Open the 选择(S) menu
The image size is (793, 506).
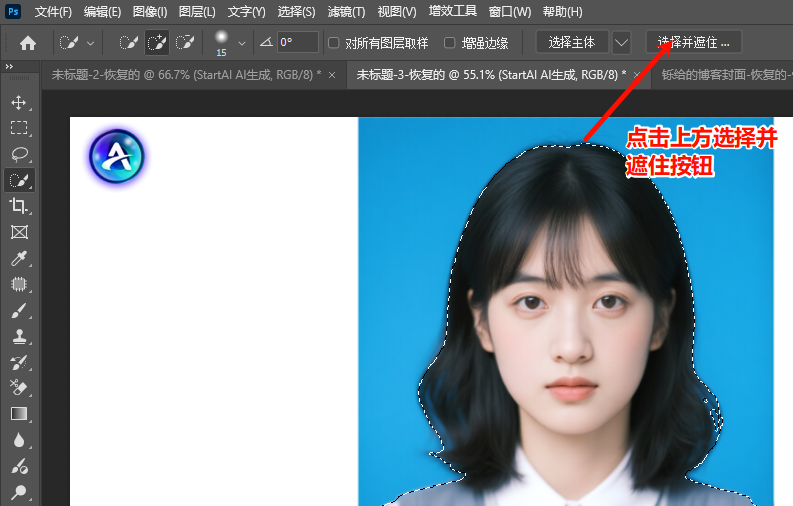click(x=296, y=12)
